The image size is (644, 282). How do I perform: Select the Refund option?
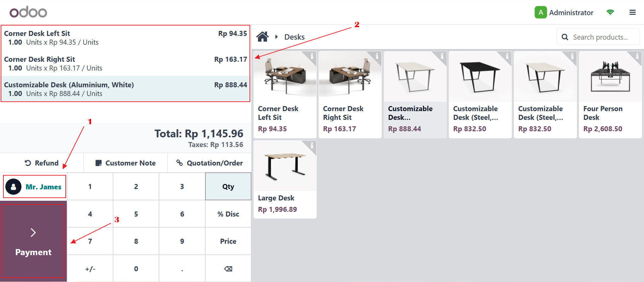click(x=42, y=163)
